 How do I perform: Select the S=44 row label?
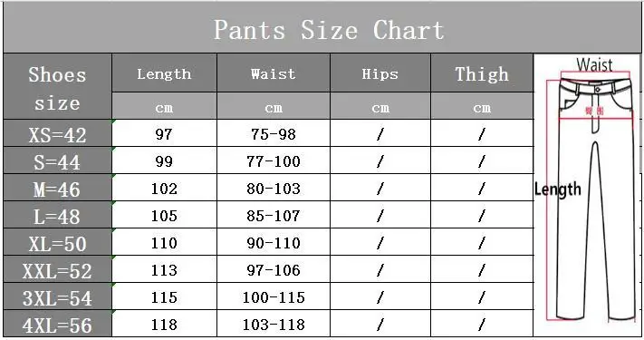click(57, 160)
